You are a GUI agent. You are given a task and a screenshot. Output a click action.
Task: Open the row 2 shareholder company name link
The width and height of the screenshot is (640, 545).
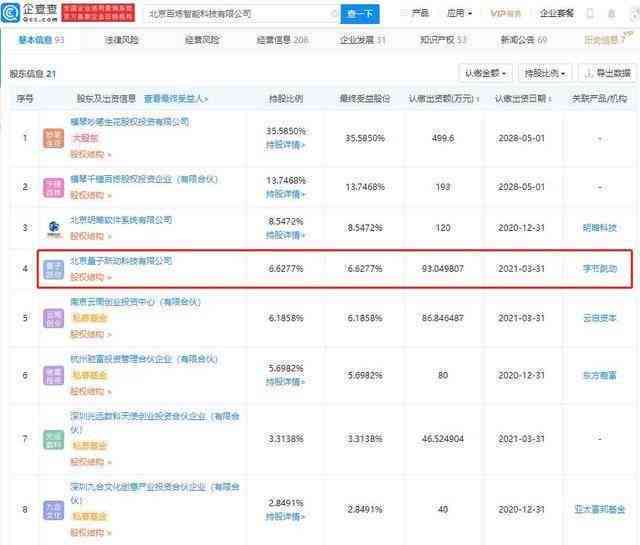(144, 179)
